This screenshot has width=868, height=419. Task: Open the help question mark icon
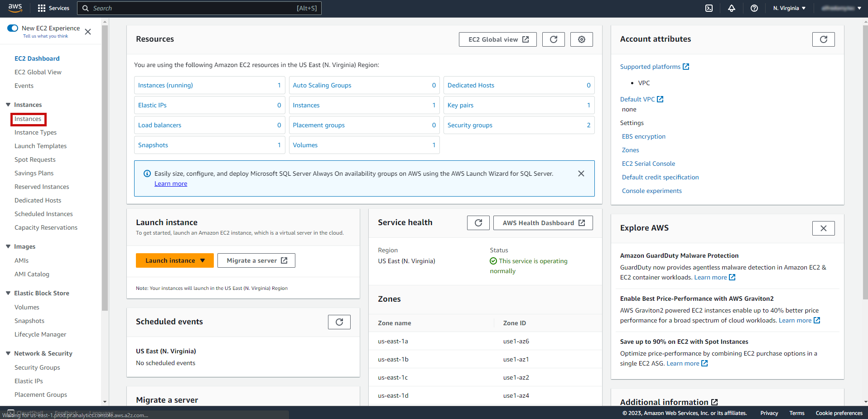point(754,8)
